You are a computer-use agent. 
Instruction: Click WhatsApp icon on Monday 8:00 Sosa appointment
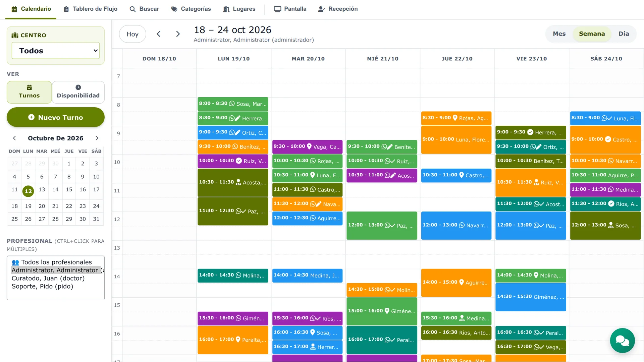point(232,104)
